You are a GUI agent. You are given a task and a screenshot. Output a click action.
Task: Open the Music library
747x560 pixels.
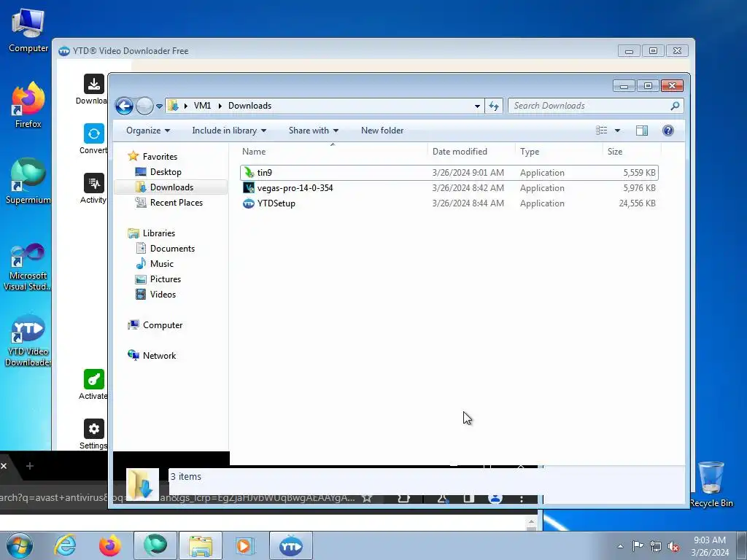coord(161,264)
